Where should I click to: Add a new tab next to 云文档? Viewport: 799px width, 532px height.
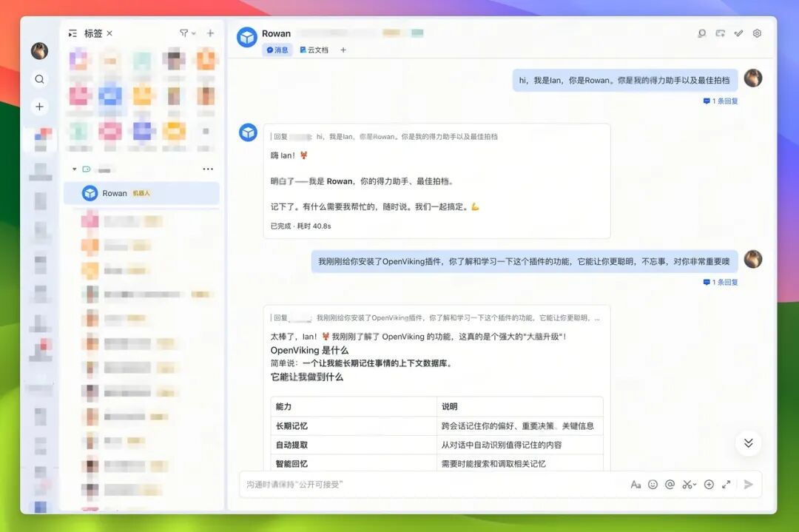[343, 50]
